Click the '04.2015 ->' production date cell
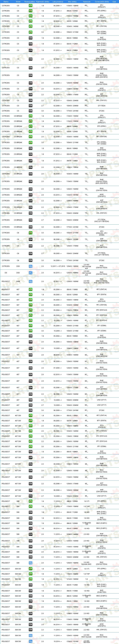The image size is (119, 644). point(57,273)
